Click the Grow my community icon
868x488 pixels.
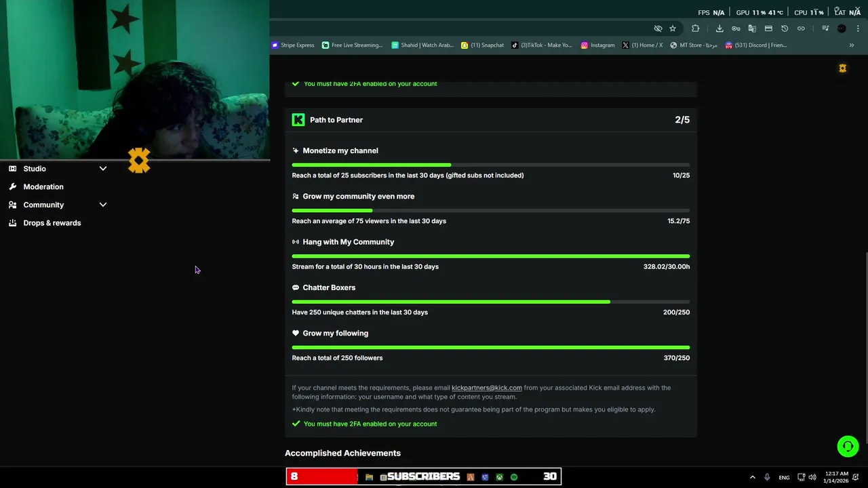click(x=296, y=197)
